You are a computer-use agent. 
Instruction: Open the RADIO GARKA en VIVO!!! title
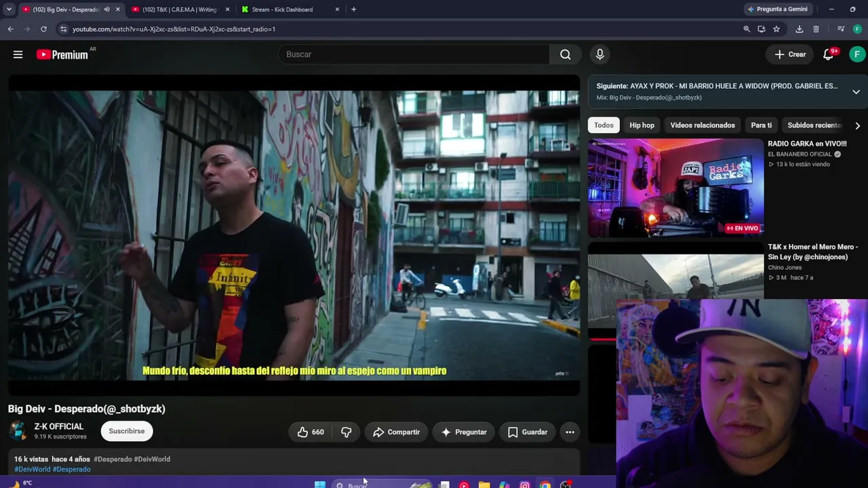tap(807, 144)
